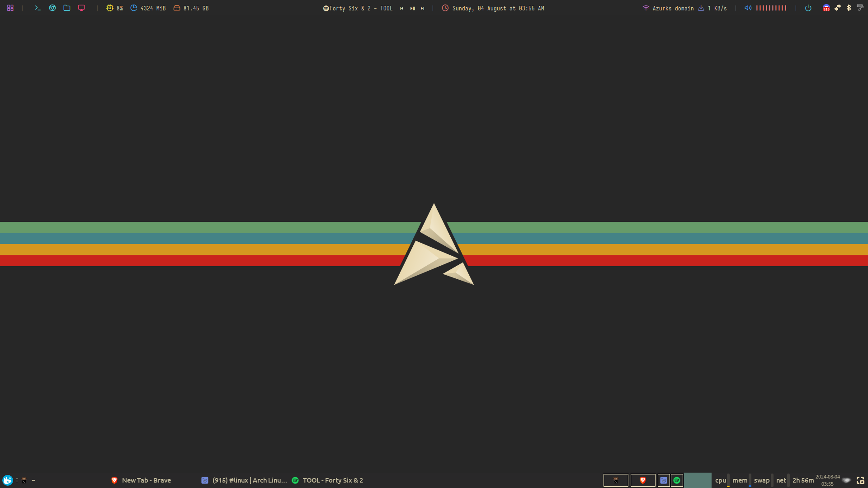Click the pink monitor icon
This screenshot has height=488, width=868.
point(81,8)
